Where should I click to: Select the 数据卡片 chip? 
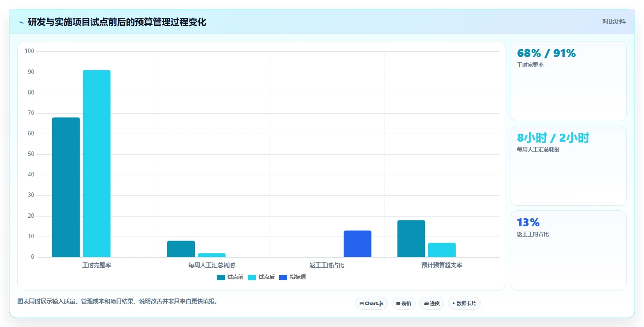(x=464, y=303)
